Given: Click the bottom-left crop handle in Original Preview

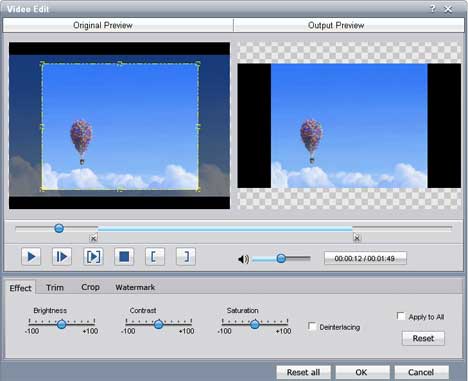Looking at the screenshot, I should (x=42, y=190).
